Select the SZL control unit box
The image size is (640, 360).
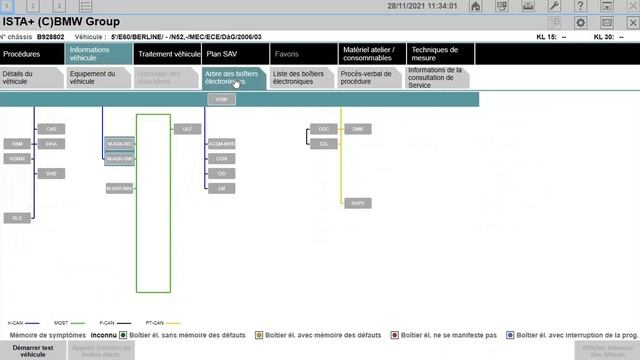point(324,144)
